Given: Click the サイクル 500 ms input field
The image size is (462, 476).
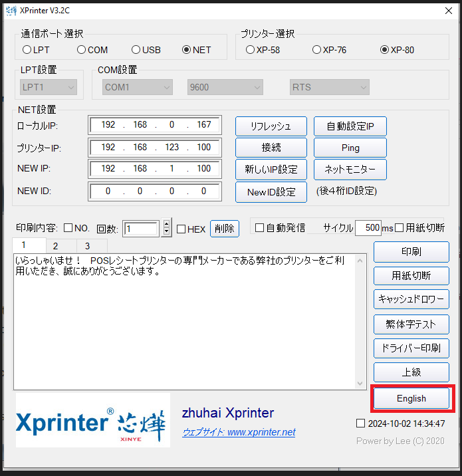Looking at the screenshot, I should [368, 227].
